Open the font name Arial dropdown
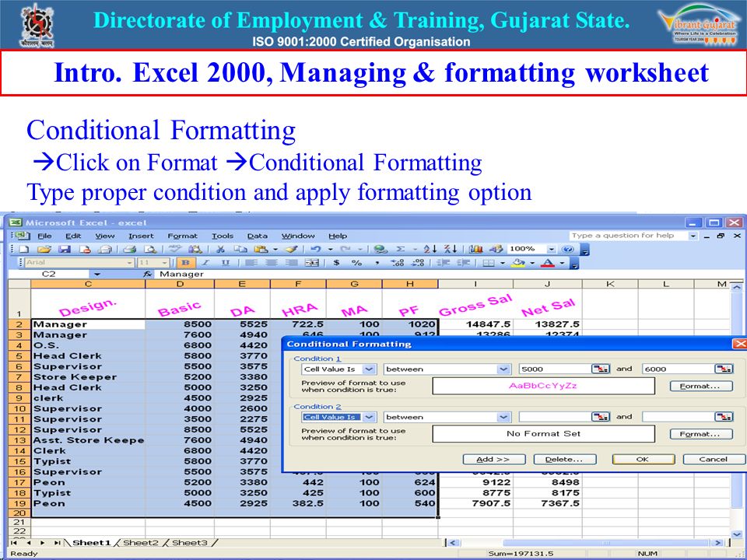 pyautogui.click(x=130, y=263)
